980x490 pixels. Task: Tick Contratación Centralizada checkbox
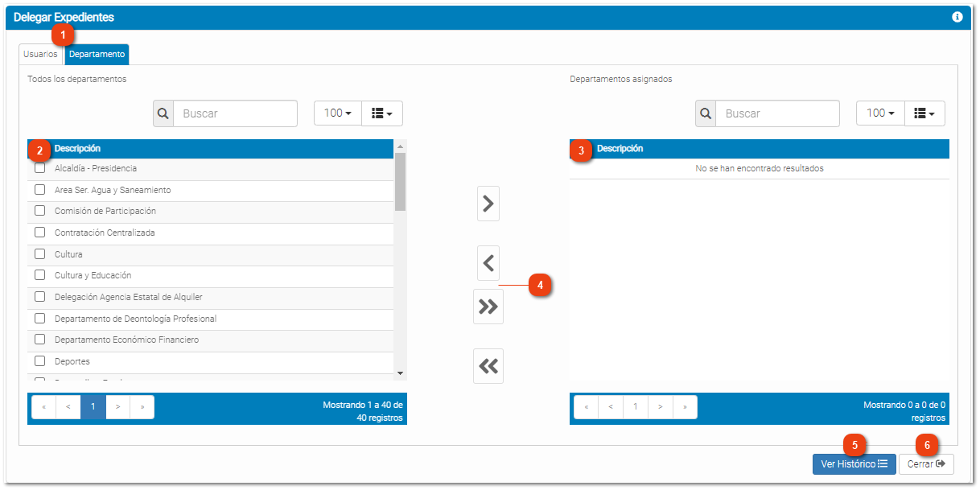[39, 233]
